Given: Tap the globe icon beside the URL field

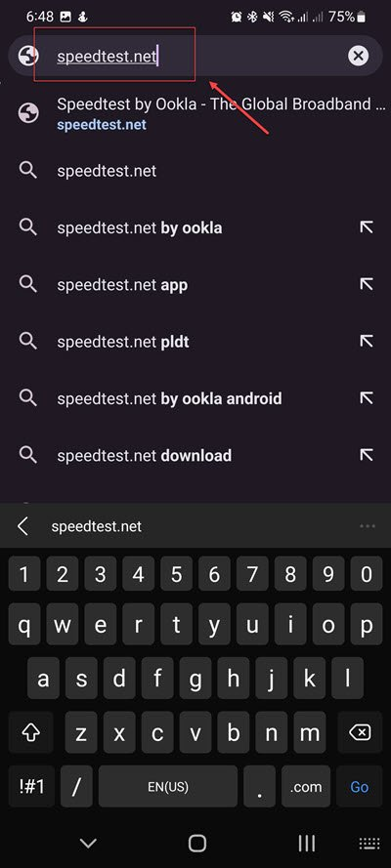Looking at the screenshot, I should pos(28,56).
